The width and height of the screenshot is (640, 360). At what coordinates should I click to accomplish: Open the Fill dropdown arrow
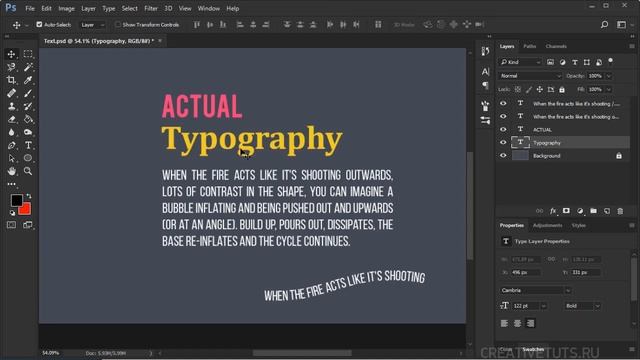609,89
